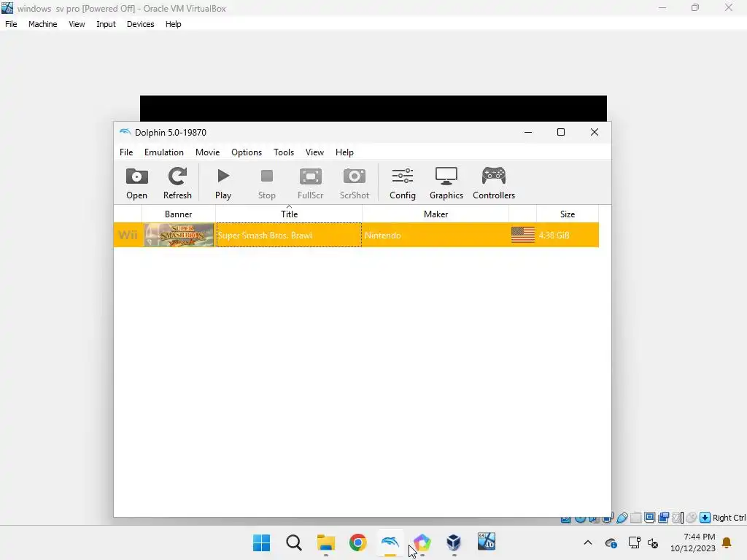Toggle FullScr fullscreen mode
Viewport: 747px width, 560px height.
[311, 183]
